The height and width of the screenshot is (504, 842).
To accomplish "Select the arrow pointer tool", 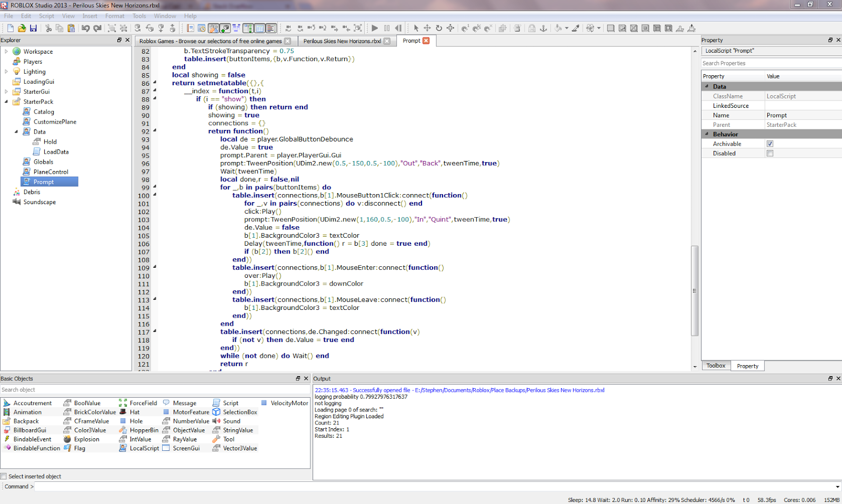I will tap(416, 28).
